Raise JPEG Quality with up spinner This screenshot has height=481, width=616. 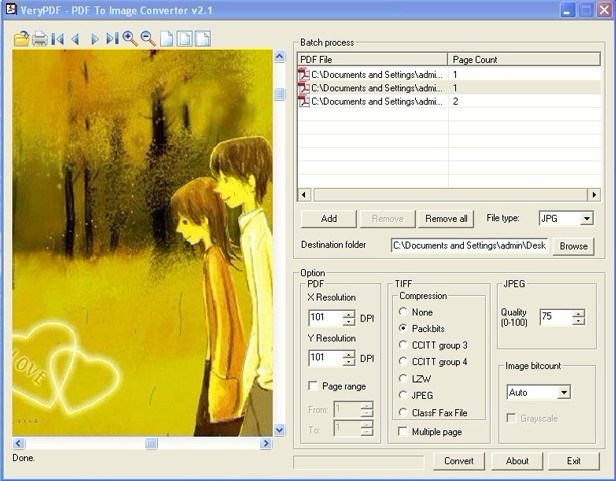click(x=578, y=313)
